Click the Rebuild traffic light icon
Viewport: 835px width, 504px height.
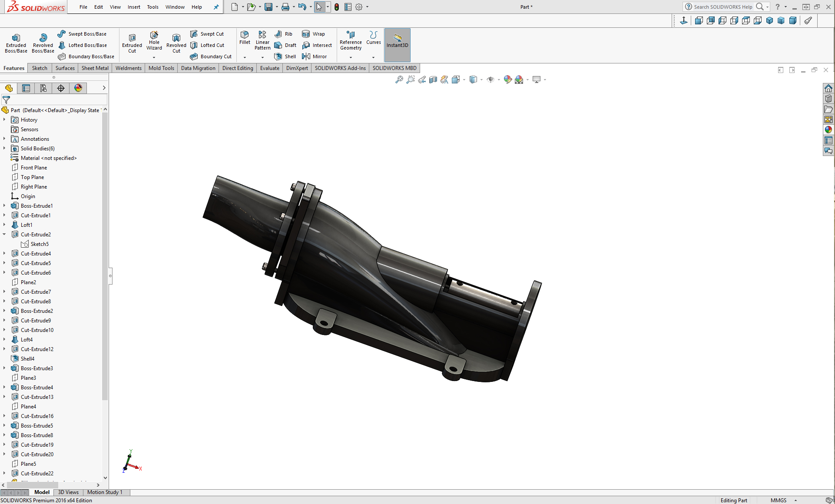pos(337,7)
